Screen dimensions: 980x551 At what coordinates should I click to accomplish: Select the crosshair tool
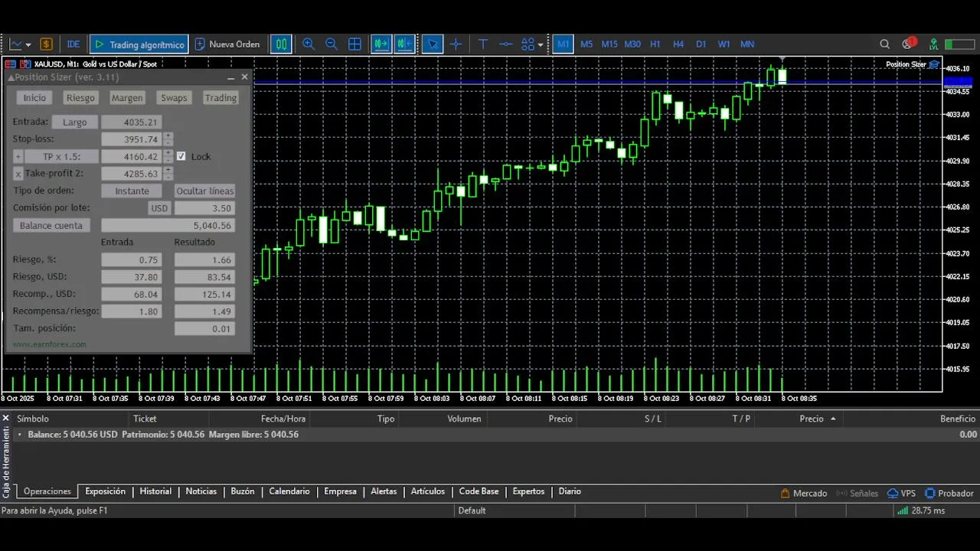pos(456,44)
